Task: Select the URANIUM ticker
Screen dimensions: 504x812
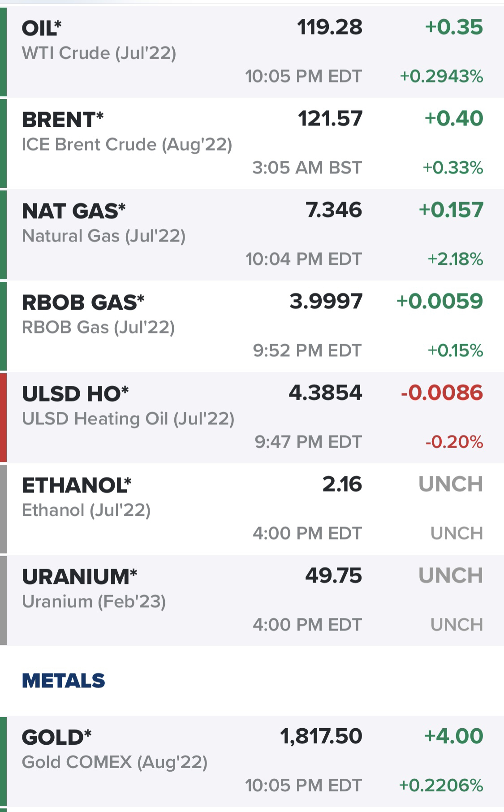Action: point(79,576)
